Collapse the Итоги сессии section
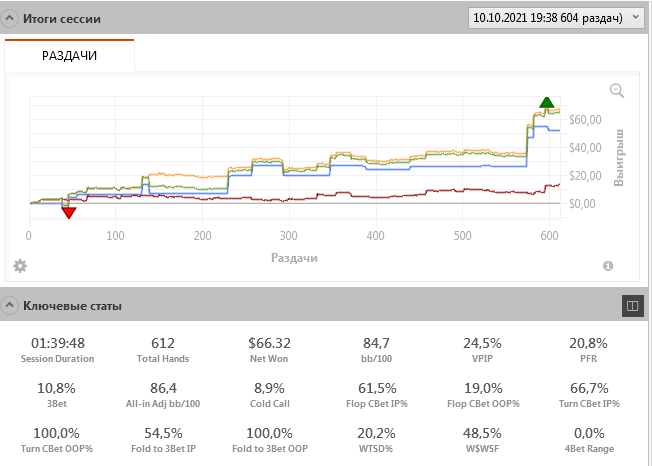 tap(10, 19)
